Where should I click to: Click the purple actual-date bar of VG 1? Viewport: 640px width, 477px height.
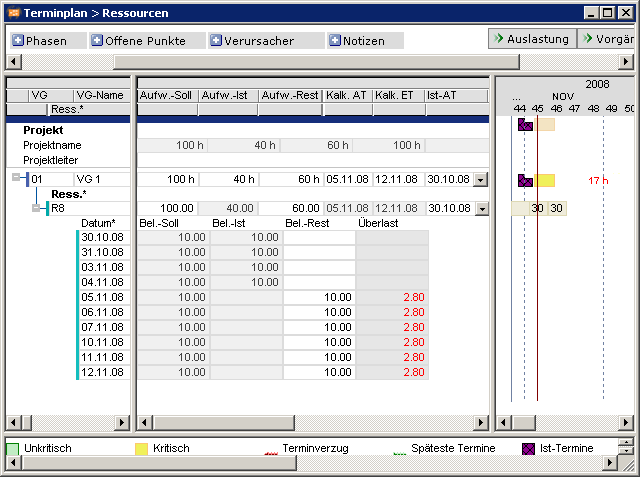coord(525,180)
